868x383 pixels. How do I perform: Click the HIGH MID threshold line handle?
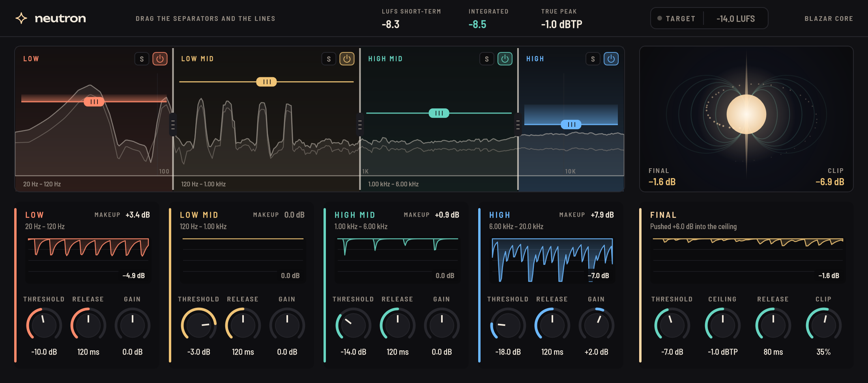click(439, 113)
